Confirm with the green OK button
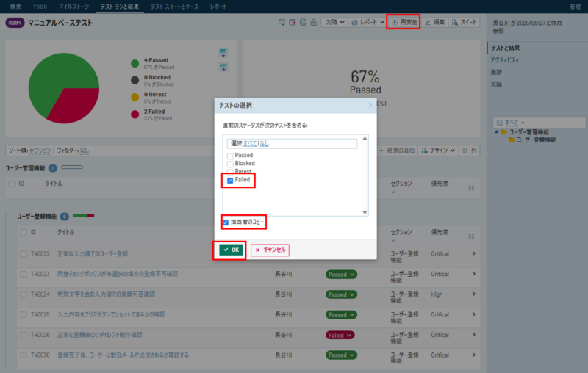Image resolution: width=588 pixels, height=373 pixels. click(231, 250)
